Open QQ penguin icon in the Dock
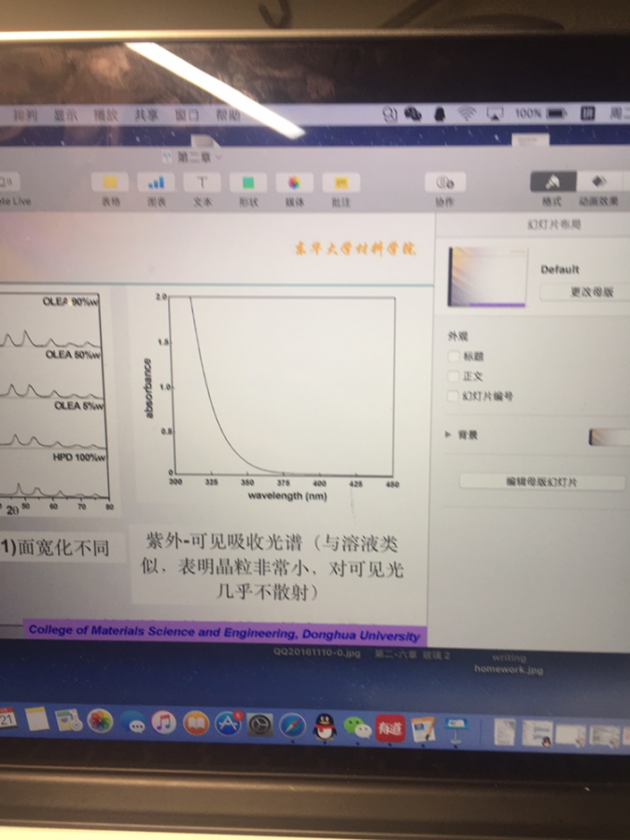This screenshot has width=630, height=840. [325, 727]
